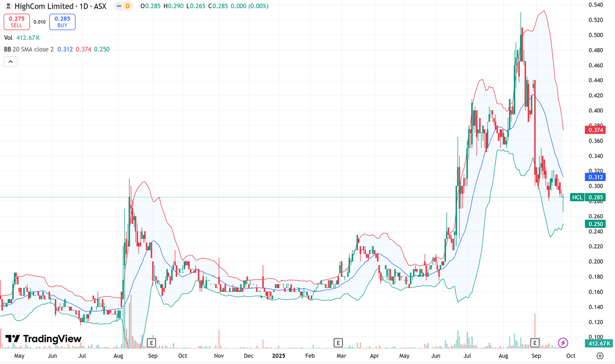Click the BUY button at 0.285
The width and height of the screenshot is (615, 364).
tap(62, 21)
